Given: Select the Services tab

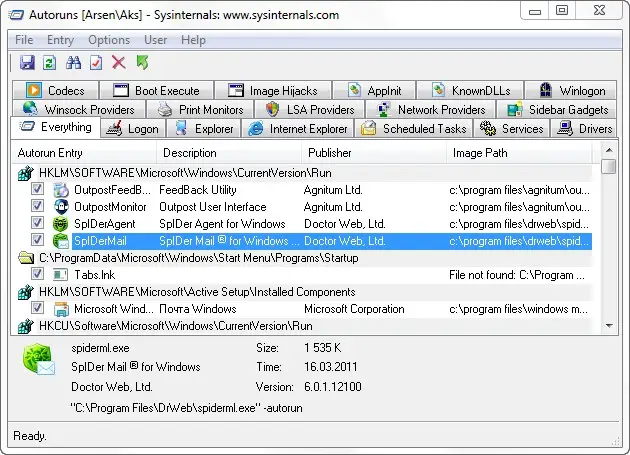Looking at the screenshot, I should click(x=511, y=129).
